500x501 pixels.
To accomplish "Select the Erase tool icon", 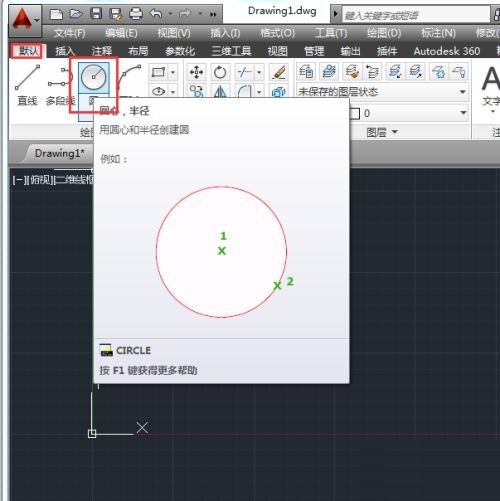I will click(279, 72).
